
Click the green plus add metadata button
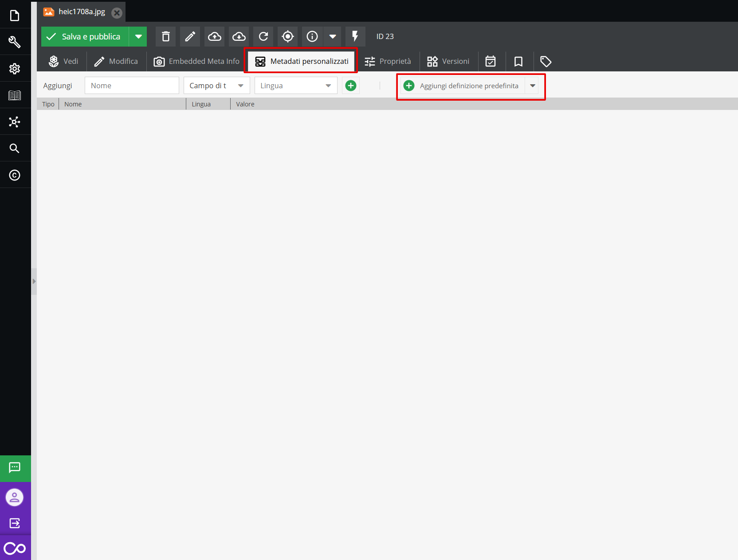coord(350,86)
